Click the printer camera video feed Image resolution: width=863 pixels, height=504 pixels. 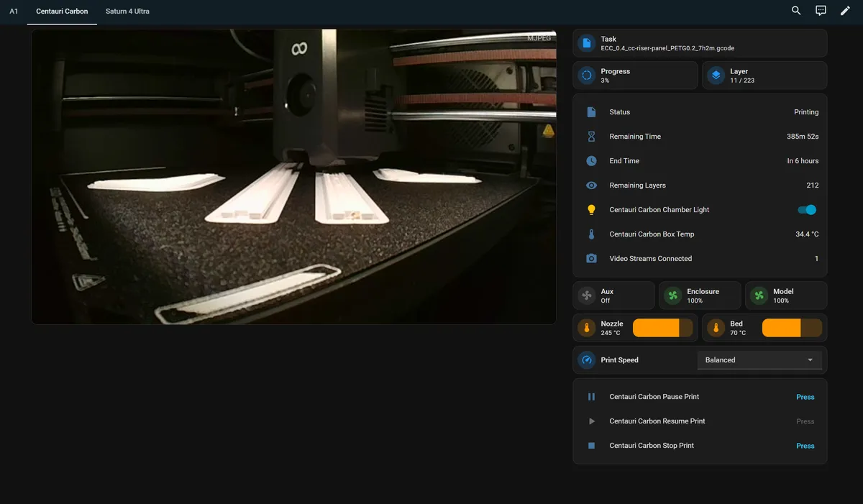pyautogui.click(x=293, y=177)
